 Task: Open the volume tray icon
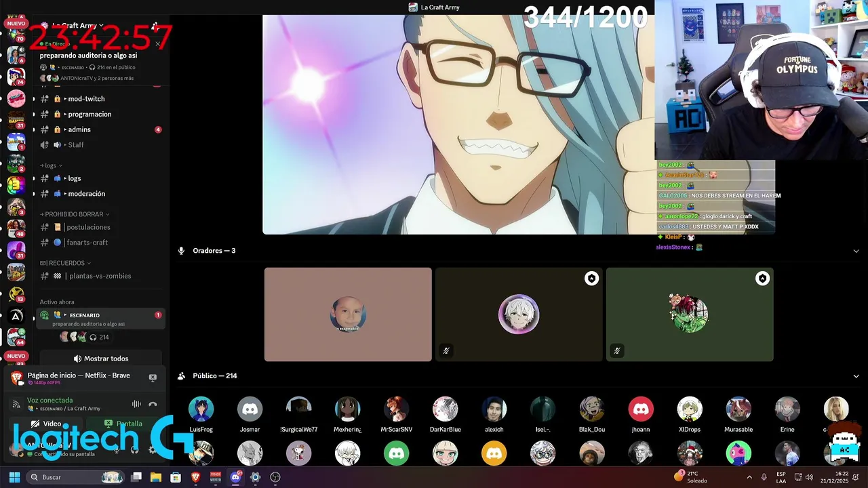(810, 477)
